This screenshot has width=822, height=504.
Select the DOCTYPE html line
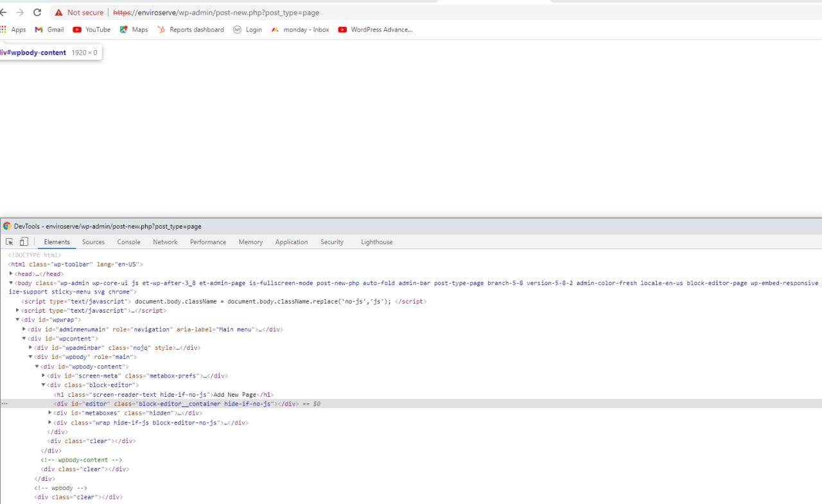[x=35, y=255]
